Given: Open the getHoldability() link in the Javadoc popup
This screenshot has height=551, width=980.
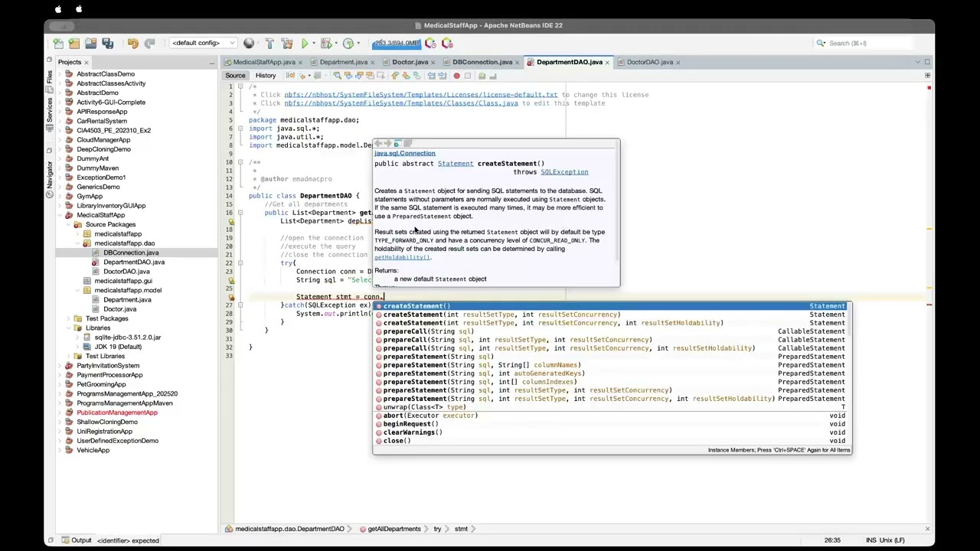Looking at the screenshot, I should [402, 258].
